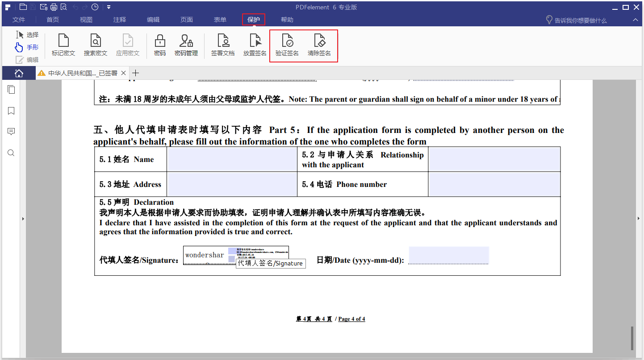Click the email attachment icon in title bar
This screenshot has width=644, height=360.
pyautogui.click(x=43, y=7)
